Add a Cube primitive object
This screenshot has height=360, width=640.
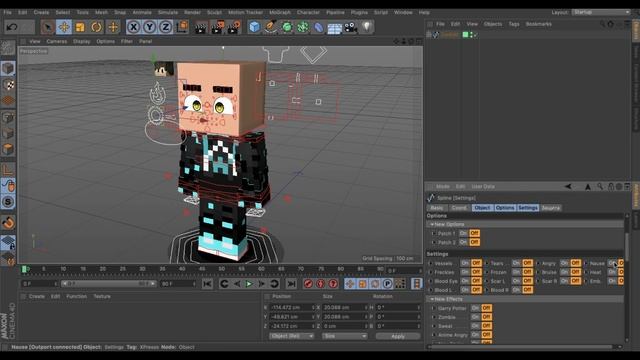pos(254,27)
